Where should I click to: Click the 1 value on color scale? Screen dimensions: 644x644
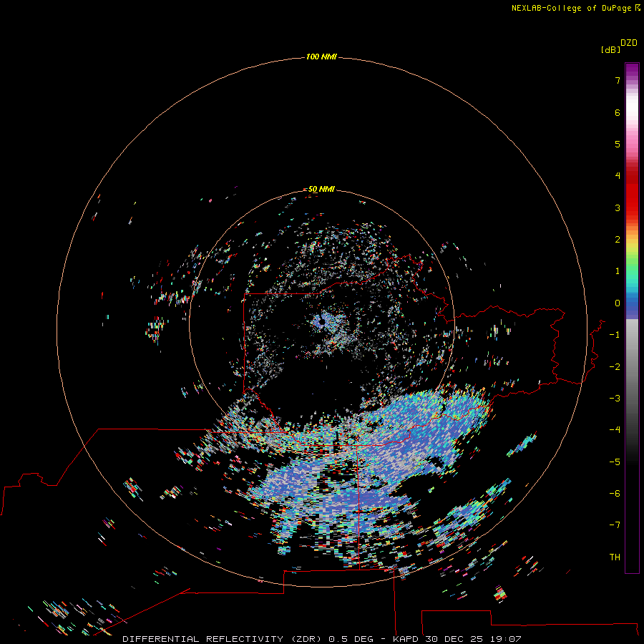[x=618, y=271]
